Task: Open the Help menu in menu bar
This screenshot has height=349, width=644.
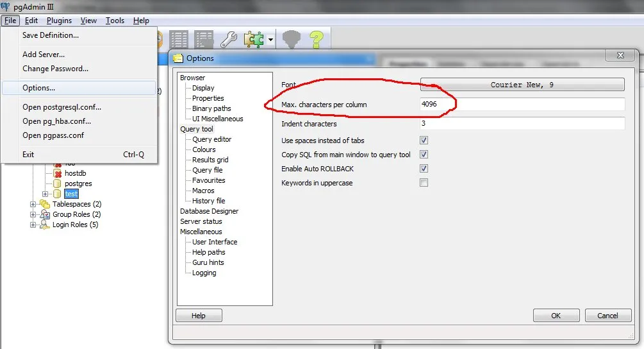Action: click(x=141, y=21)
